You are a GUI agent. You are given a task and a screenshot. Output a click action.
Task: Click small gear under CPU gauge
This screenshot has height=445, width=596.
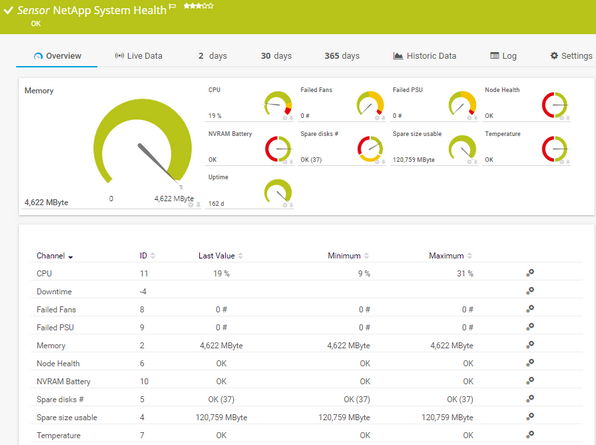coord(285,118)
